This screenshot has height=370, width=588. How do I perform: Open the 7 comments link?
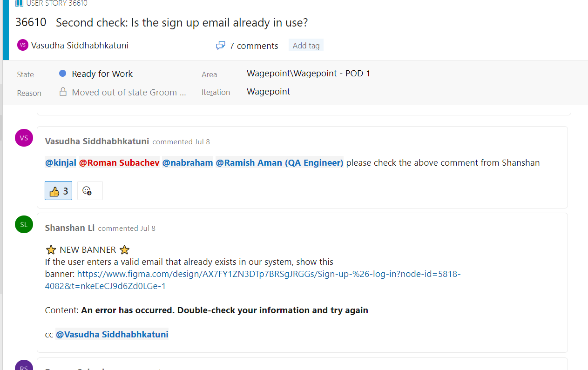[254, 46]
